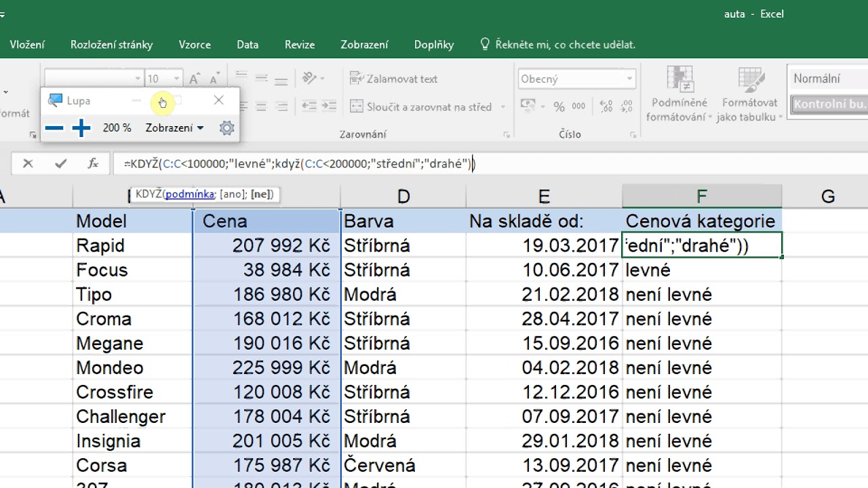Open the Vložení ribbon tab
This screenshot has width=868, height=488.
(27, 45)
